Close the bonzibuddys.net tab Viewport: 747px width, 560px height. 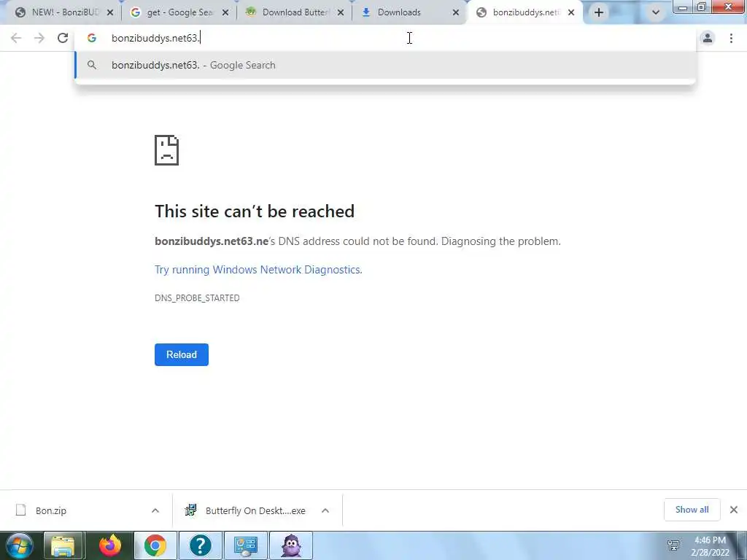(571, 13)
